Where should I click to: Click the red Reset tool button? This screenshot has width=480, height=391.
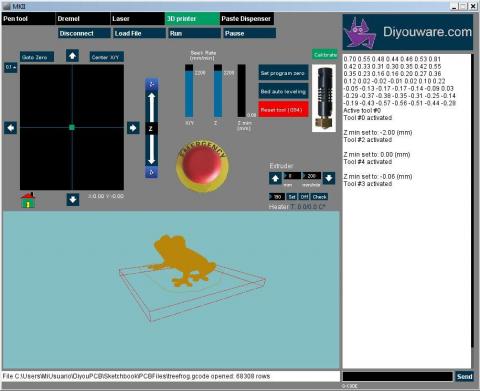tap(283, 110)
